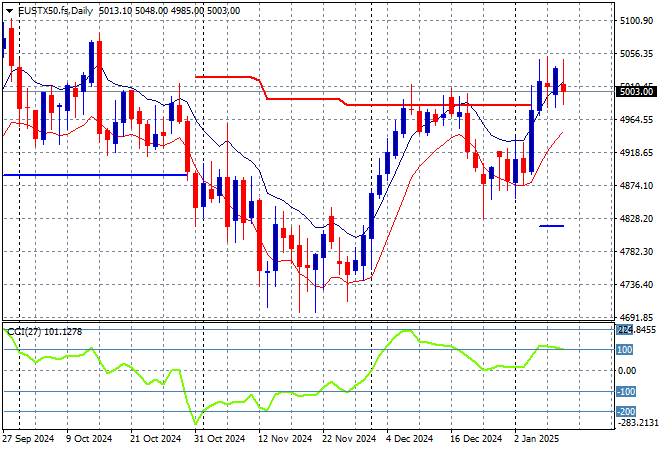Click the CCI 0.00 level label
Screen dimensions: 660x450
coord(628,370)
